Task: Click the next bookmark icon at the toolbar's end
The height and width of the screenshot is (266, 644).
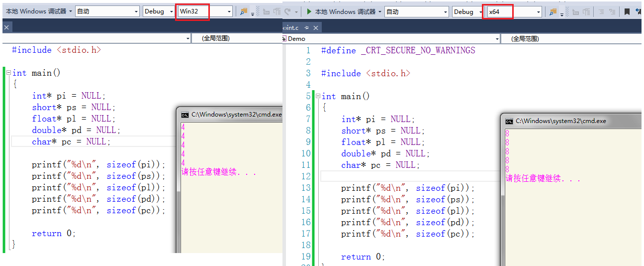Action: pos(639,11)
